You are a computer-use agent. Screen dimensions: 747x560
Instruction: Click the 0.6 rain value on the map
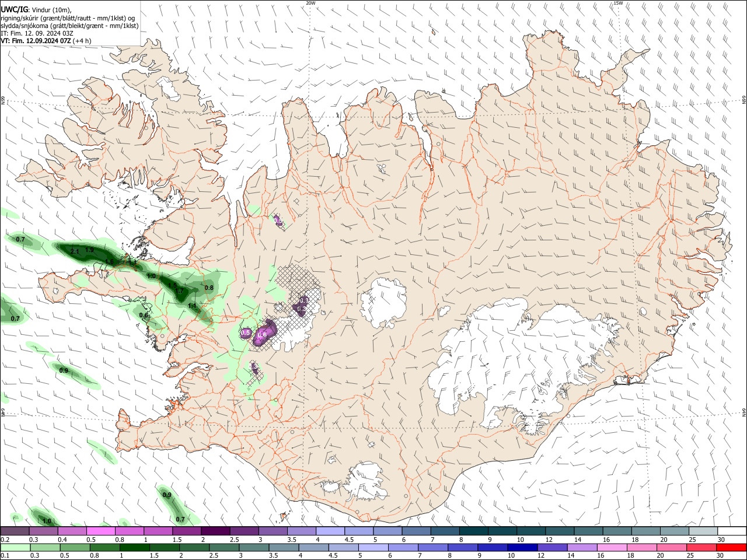[x=144, y=315]
